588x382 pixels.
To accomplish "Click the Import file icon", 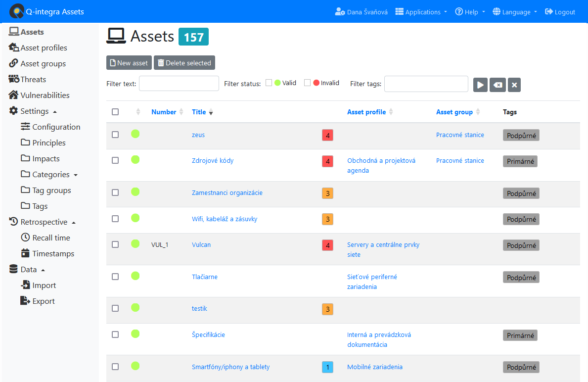I will pos(25,285).
